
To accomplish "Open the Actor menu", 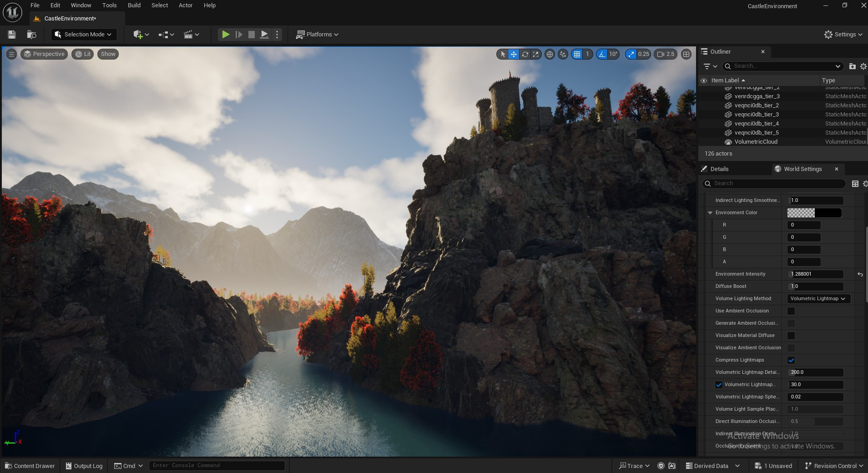I will pos(186,5).
